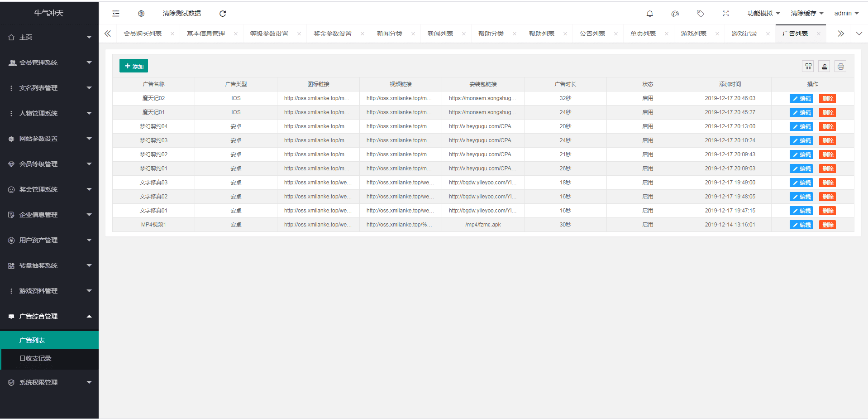Open the admin user dropdown
This screenshot has height=419, width=868.
click(846, 14)
